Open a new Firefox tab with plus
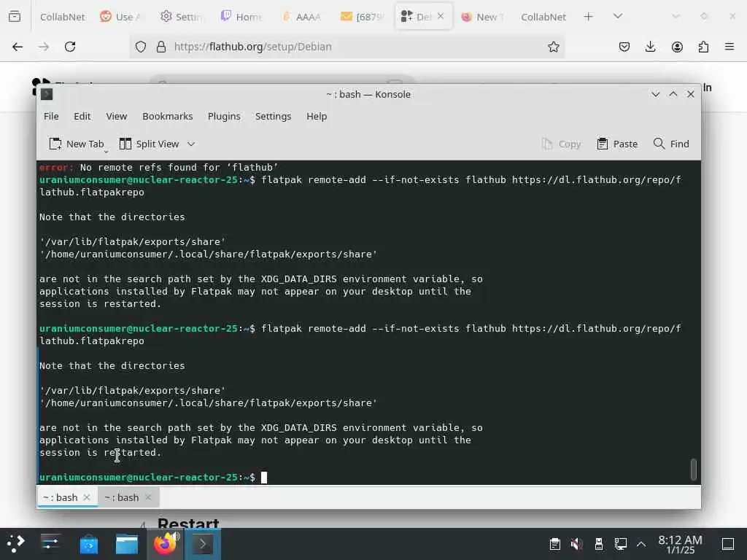Screen dimensions: 747x560 point(589,17)
